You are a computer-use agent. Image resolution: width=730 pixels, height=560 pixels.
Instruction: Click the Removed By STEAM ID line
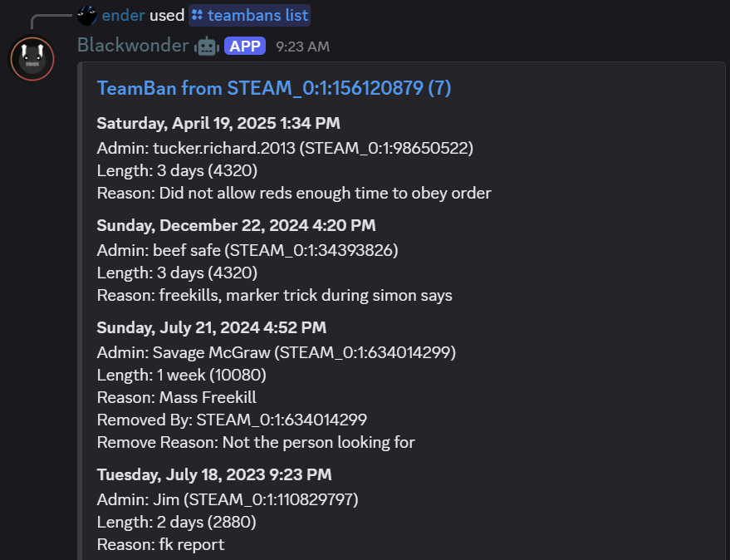point(232,420)
